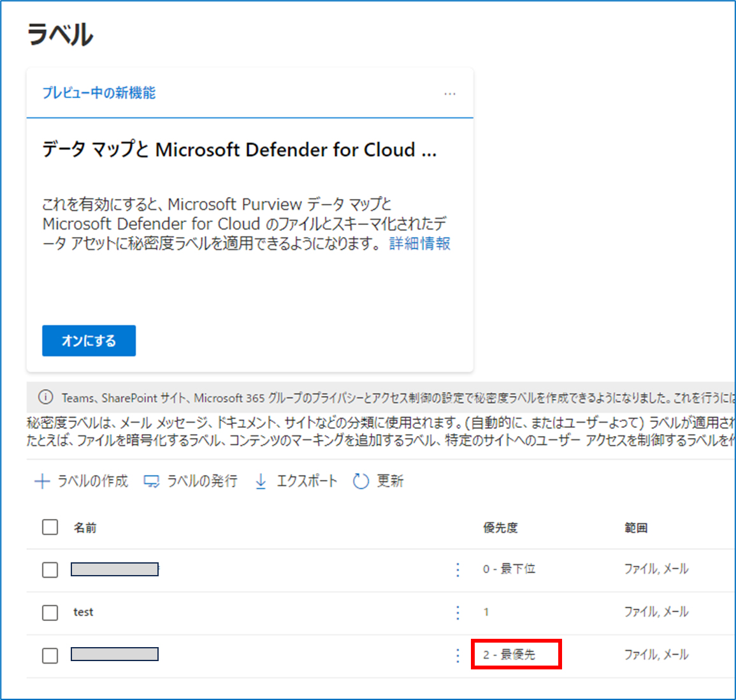Click the データ マップと Microsoft Defender for Cloud heading

pos(240,150)
